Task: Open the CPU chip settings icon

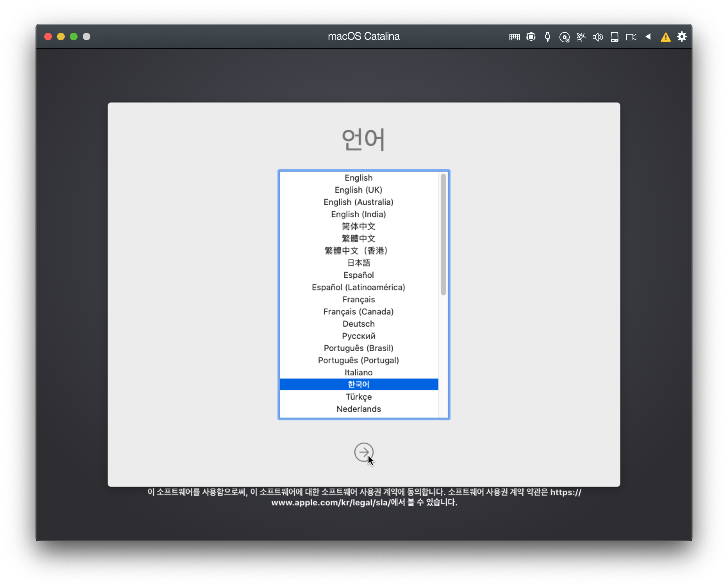Action: point(531,37)
